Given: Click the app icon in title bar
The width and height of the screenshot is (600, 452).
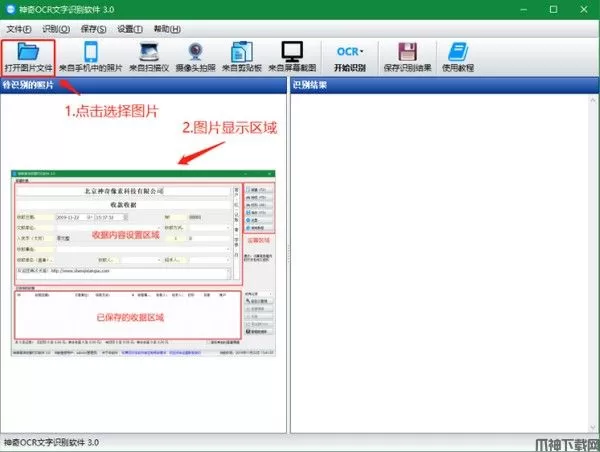Looking at the screenshot, I should (11, 9).
